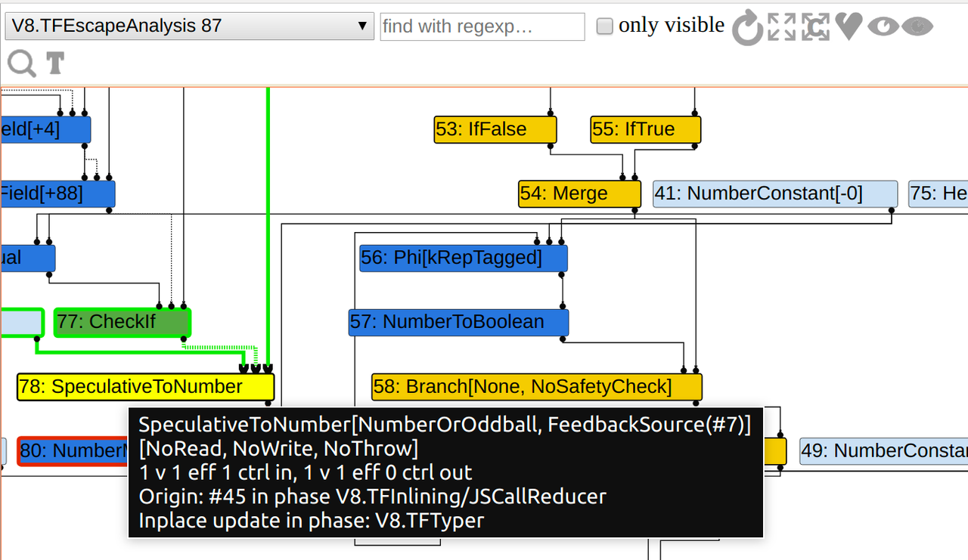The height and width of the screenshot is (560, 968).
Task: Select the 56: Phi[kRepTagged] node
Action: tap(463, 258)
